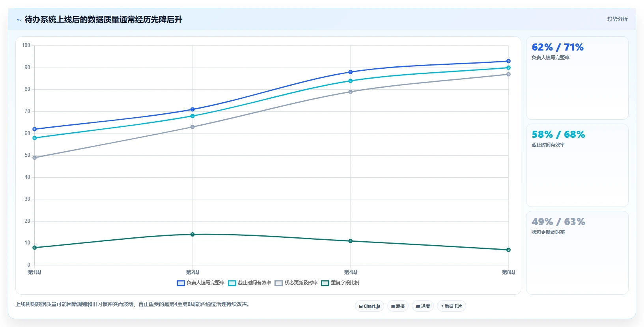Viewport: 644px width, 327px height.
Task: Click the 100 y-axis label
Action: tap(26, 45)
